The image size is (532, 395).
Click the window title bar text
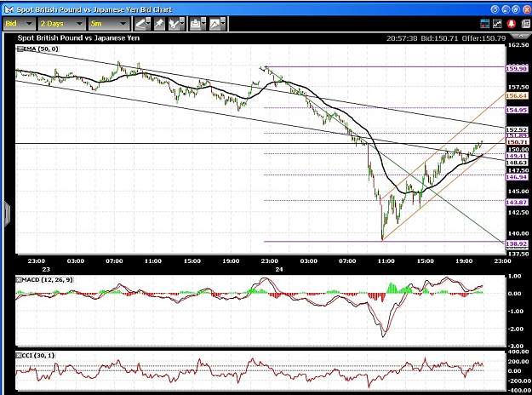(94, 9)
